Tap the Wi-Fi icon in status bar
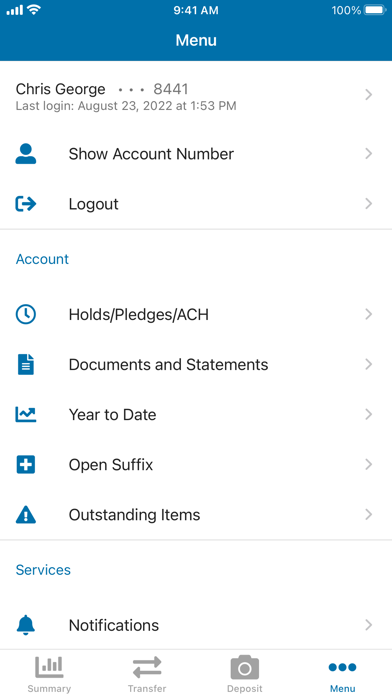This screenshot has height=696, width=392. coord(34,10)
